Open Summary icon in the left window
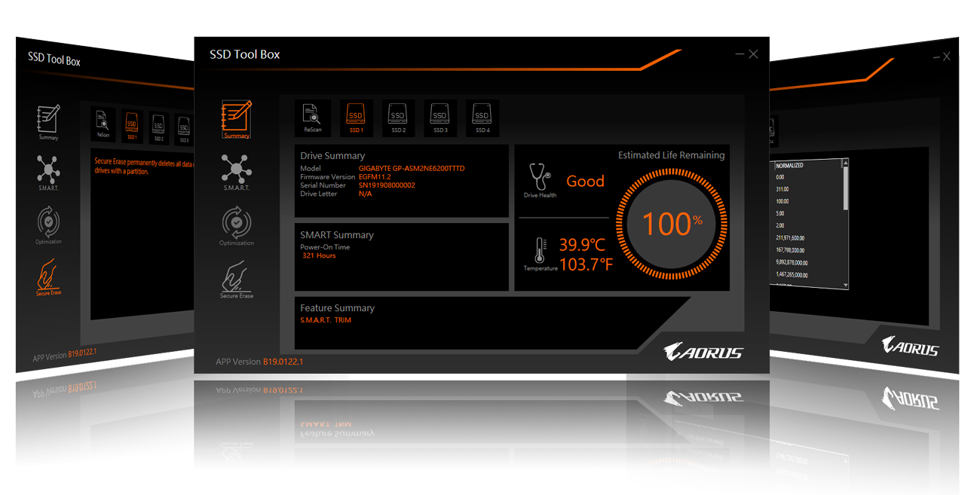 (48, 122)
